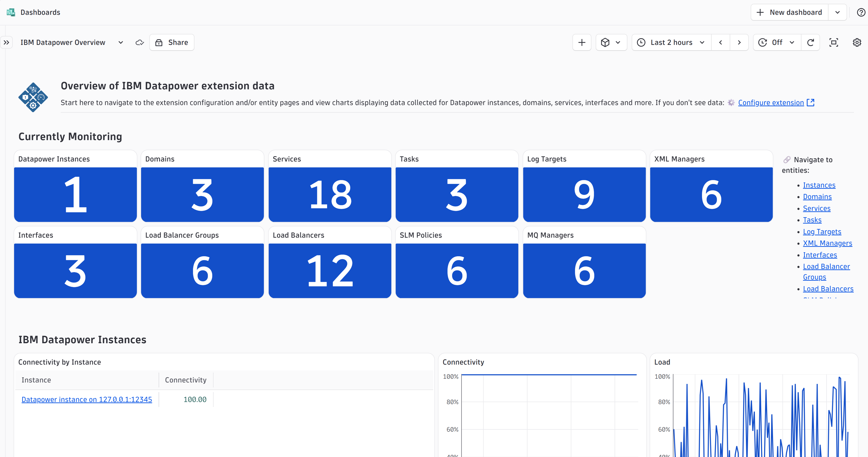Expand IBM Datapower Overview dashboard dropdown

click(121, 43)
